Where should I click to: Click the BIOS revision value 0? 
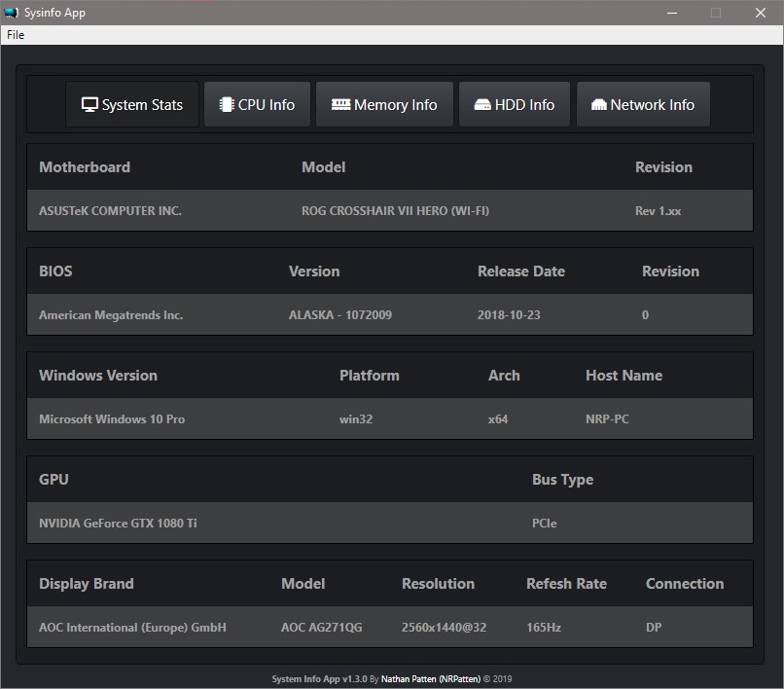pyautogui.click(x=645, y=314)
